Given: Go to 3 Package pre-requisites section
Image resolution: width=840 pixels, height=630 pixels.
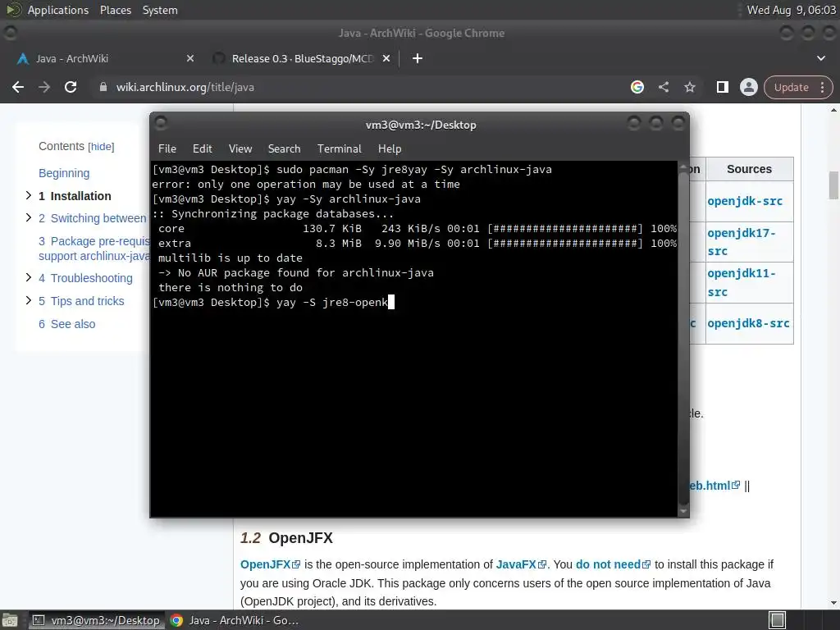Looking at the screenshot, I should (94, 249).
